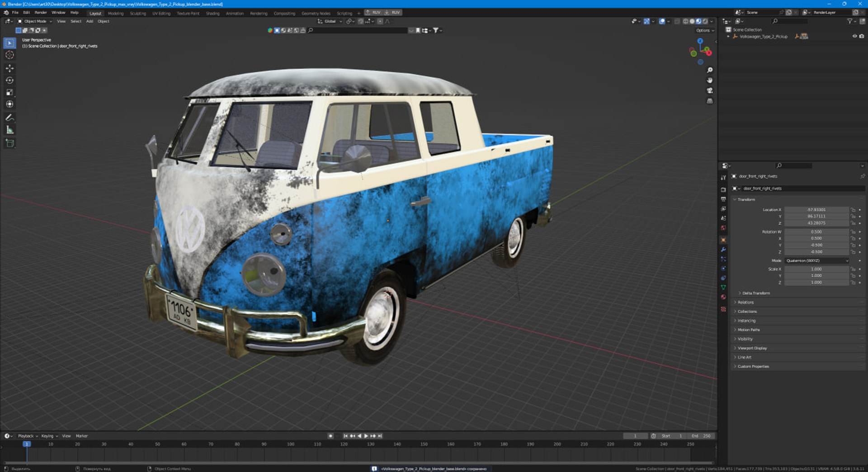Open the Particles properties tab icon
Viewport: 868px width, 472px height.
pyautogui.click(x=723, y=259)
